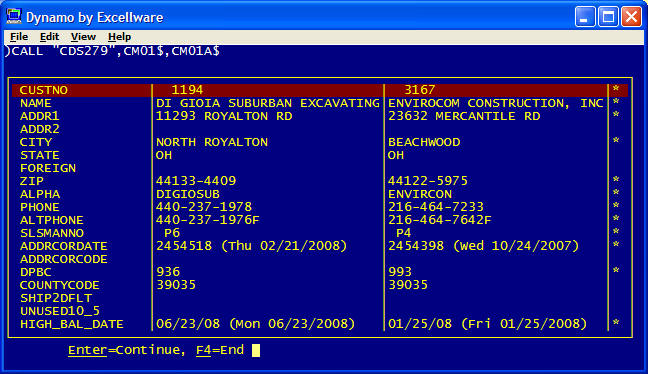Click the asterisk on the CUSTNO row
Viewport: 648px width, 374px height.
[x=616, y=88]
